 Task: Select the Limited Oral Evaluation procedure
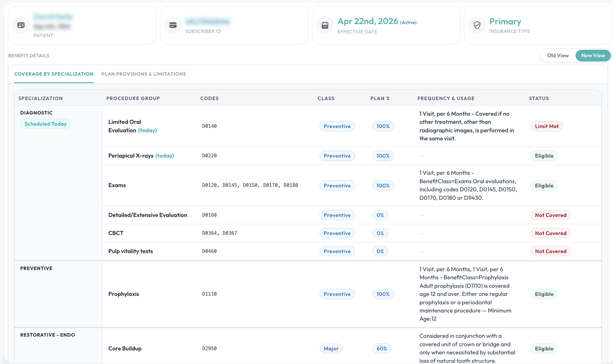[x=133, y=126]
